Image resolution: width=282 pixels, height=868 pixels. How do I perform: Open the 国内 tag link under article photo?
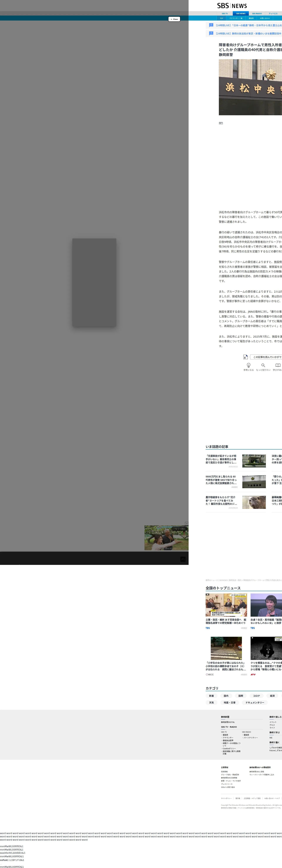click(x=221, y=123)
